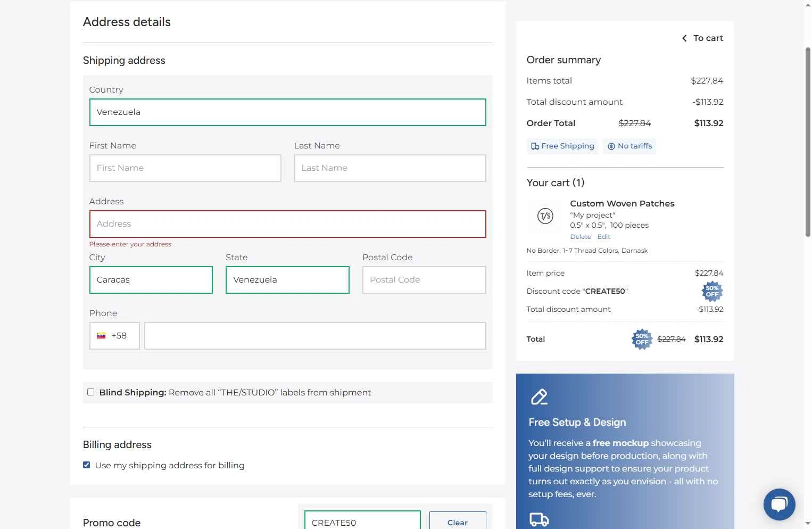Click the Free Shipping truck icon

[x=535, y=146]
